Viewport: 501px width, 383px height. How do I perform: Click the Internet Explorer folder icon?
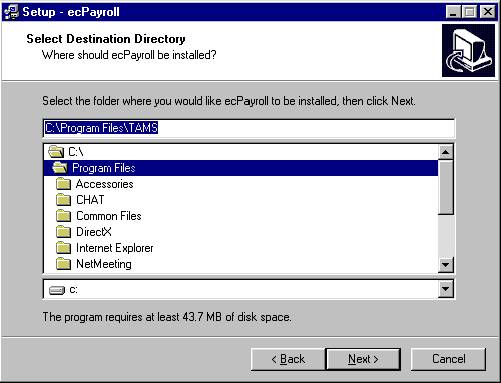click(64, 248)
